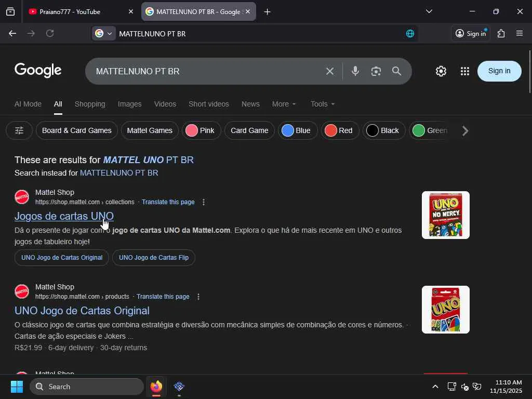Open the Google search engine selector dropdown
This screenshot has width=532, height=399.
104,33
